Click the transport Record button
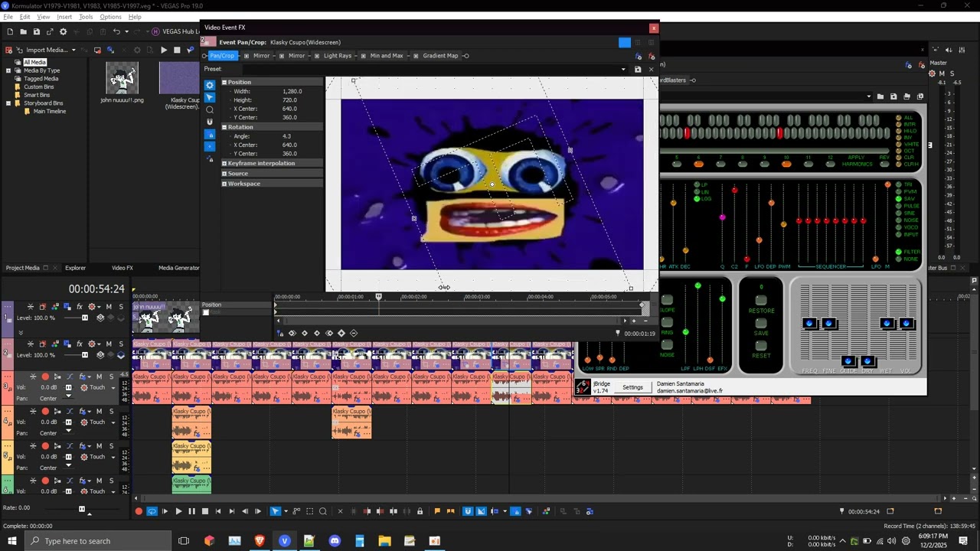980x551 pixels. [139, 511]
